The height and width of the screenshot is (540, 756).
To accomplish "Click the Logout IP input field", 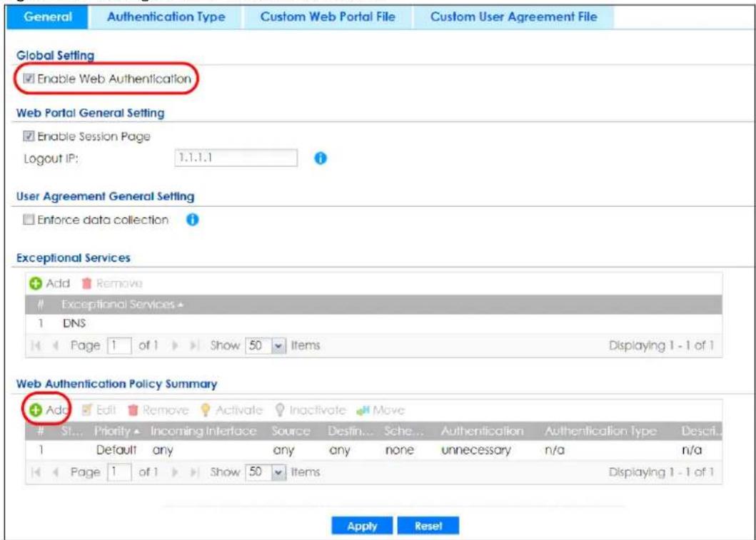I will coord(236,158).
